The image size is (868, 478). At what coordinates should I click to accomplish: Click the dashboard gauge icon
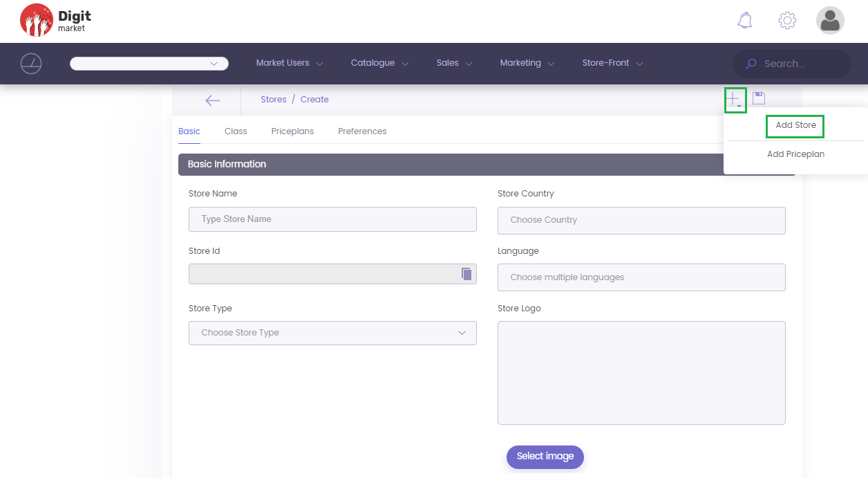click(31, 64)
